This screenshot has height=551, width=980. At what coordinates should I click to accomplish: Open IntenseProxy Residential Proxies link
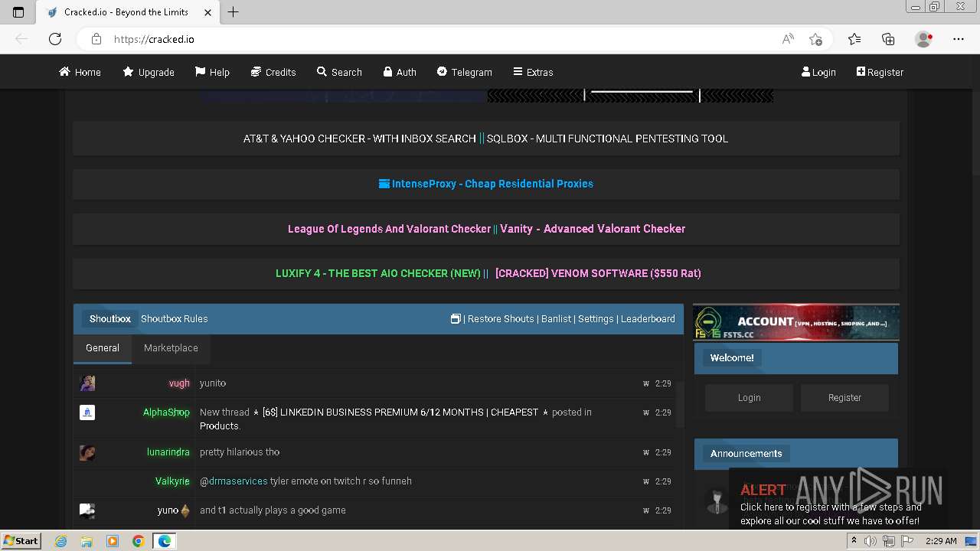(x=486, y=184)
